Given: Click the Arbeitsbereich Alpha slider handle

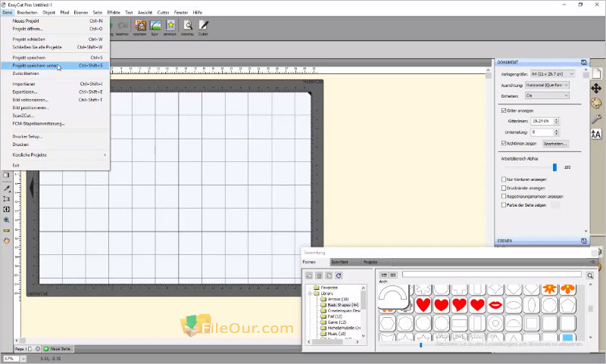Looking at the screenshot, I should tap(554, 167).
